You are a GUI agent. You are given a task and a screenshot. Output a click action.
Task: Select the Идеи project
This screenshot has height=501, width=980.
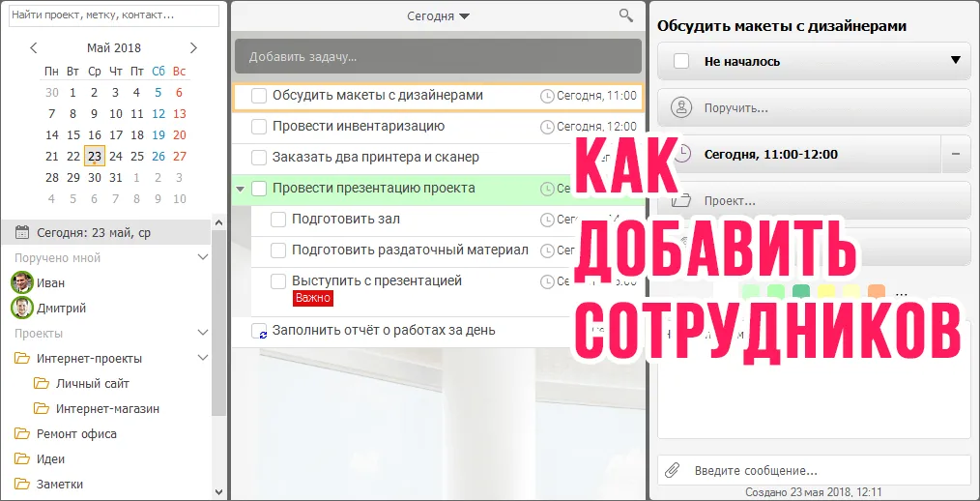pos(50,458)
